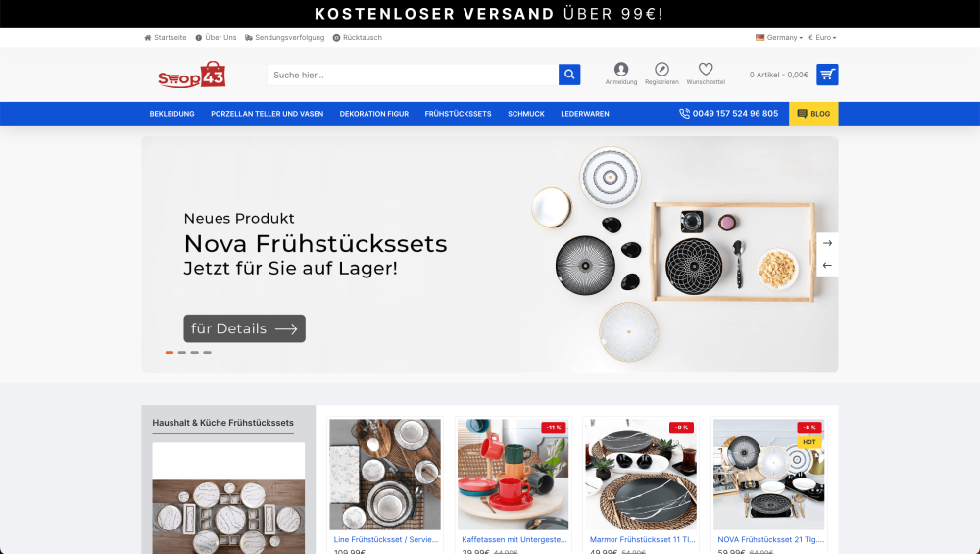Open the Registrieren compass icon
Viewport: 980px width, 554px height.
[661, 69]
